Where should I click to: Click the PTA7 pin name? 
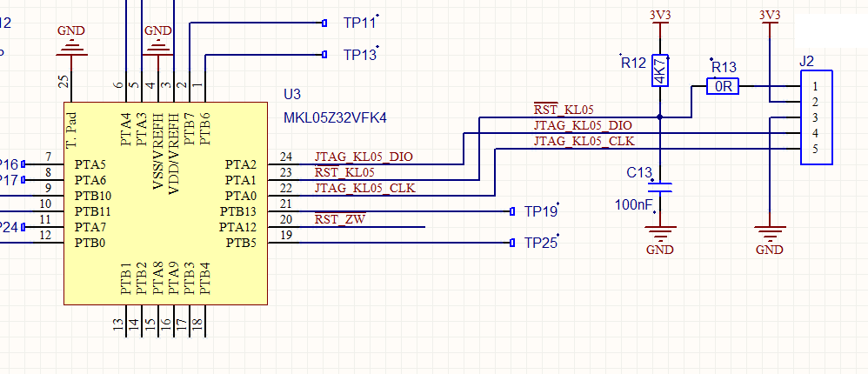[x=90, y=227]
